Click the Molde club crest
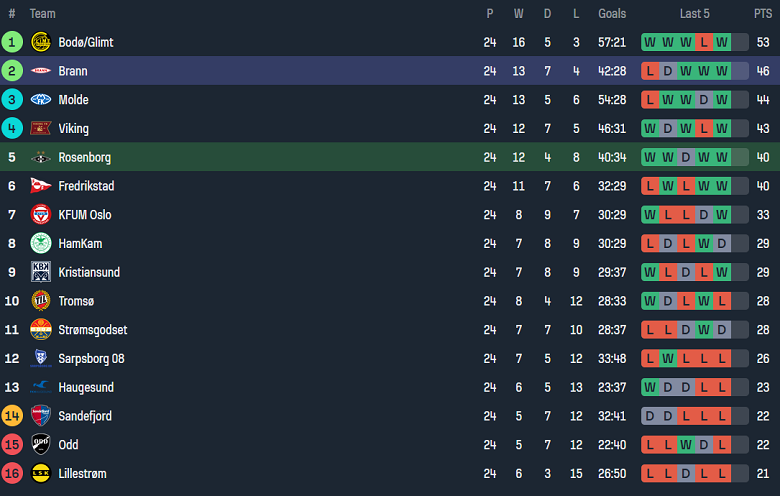The height and width of the screenshot is (496, 780). tap(41, 100)
